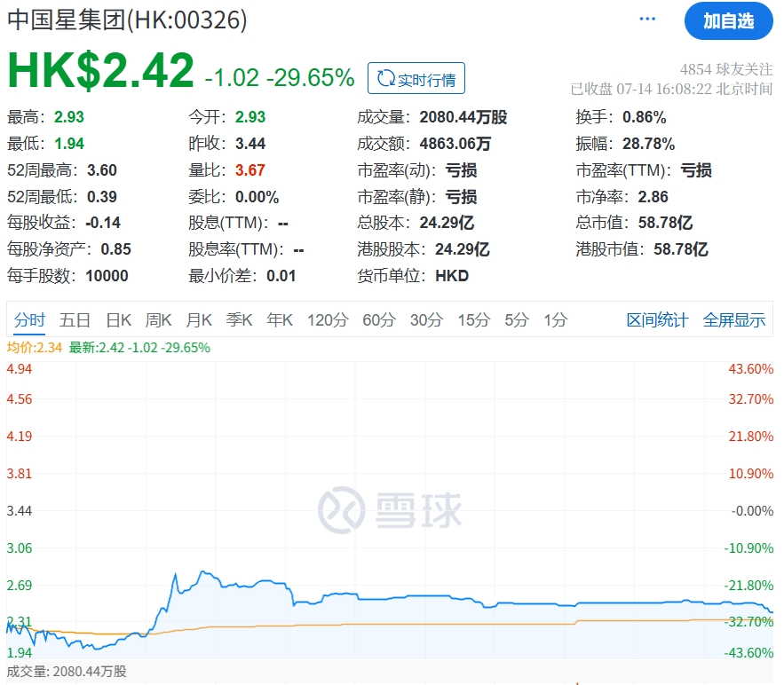Click the 成交量: 2080.44万股 label below chart
The height and width of the screenshot is (685, 784).
67,671
